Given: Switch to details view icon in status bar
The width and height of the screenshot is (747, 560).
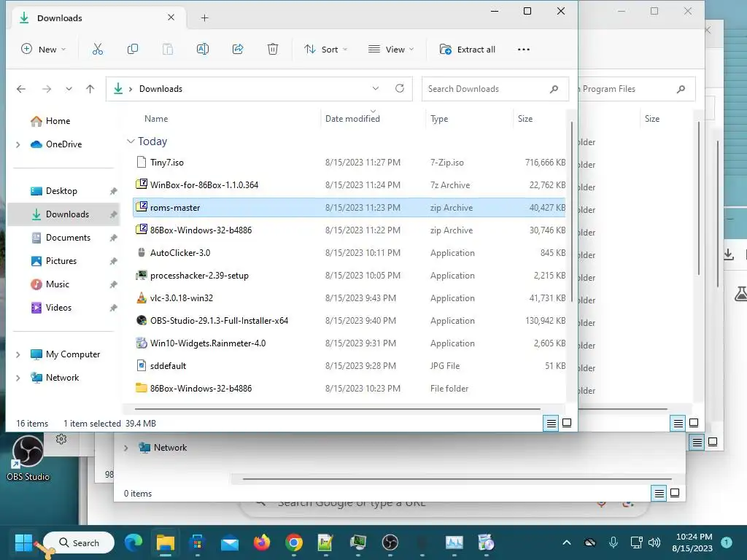Looking at the screenshot, I should tap(551, 423).
